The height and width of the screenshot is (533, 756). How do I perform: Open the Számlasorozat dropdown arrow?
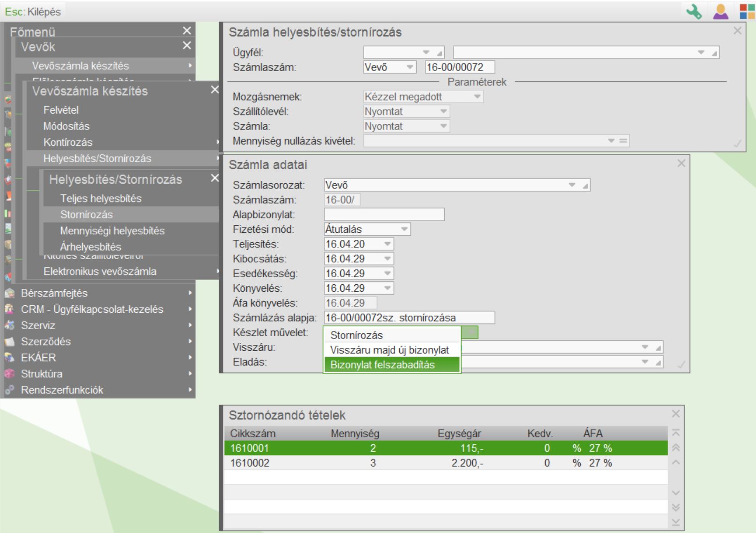[x=572, y=185]
